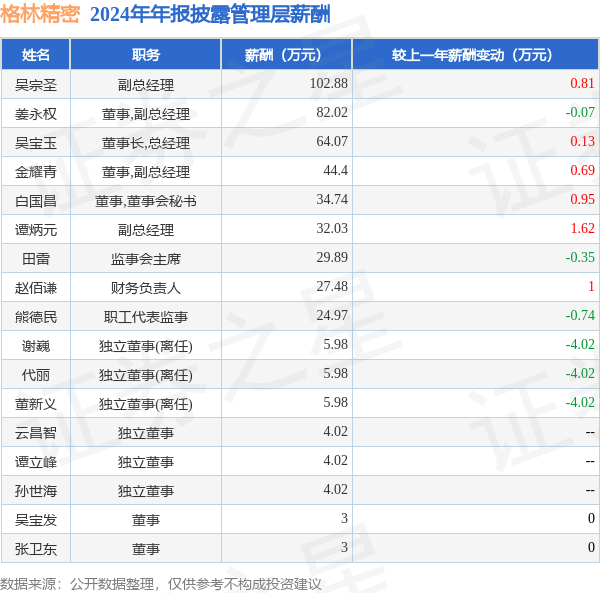Select name cell 谭炳元

pyautogui.click(x=36, y=230)
